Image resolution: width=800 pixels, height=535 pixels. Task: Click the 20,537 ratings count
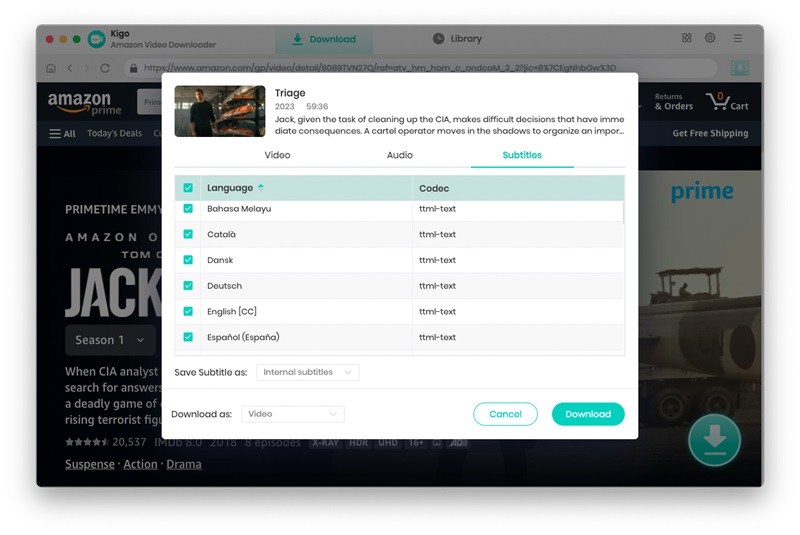pos(129,442)
